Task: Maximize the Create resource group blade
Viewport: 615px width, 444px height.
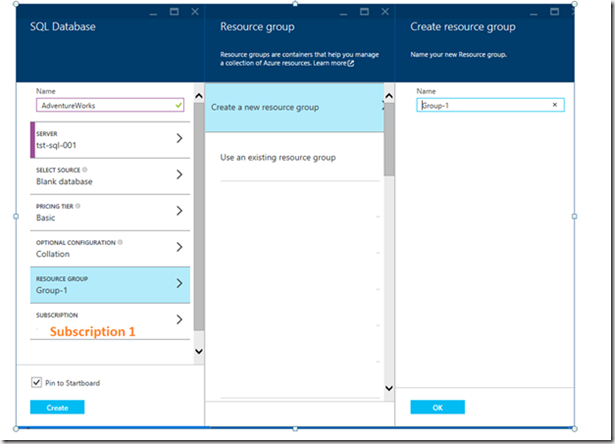Action: [555, 12]
